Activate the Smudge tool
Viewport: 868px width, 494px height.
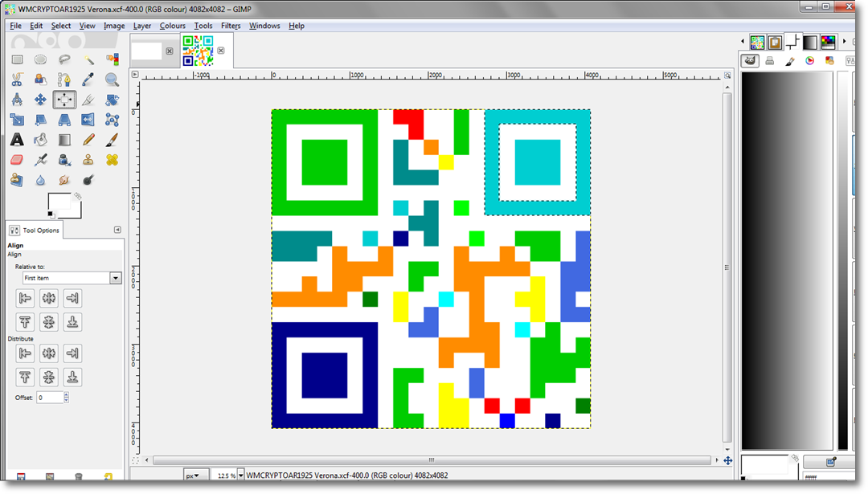64,180
